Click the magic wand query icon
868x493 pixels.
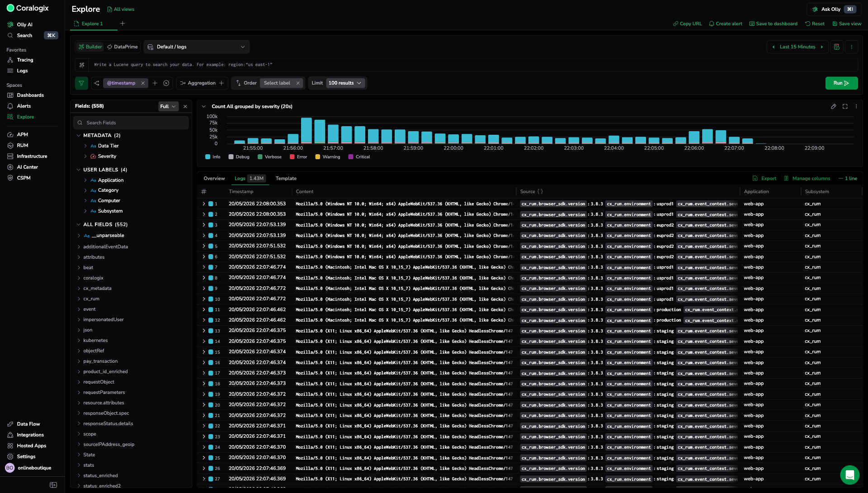tap(82, 65)
